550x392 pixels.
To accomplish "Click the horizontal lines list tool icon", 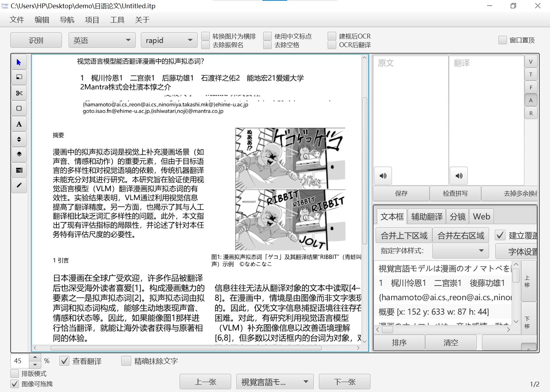I will [x=19, y=170].
